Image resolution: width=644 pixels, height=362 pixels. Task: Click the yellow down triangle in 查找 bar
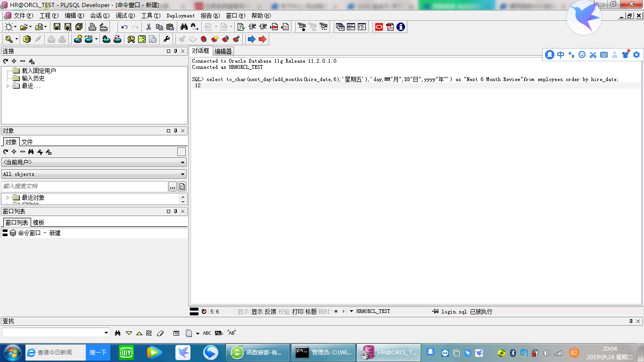pos(129,333)
